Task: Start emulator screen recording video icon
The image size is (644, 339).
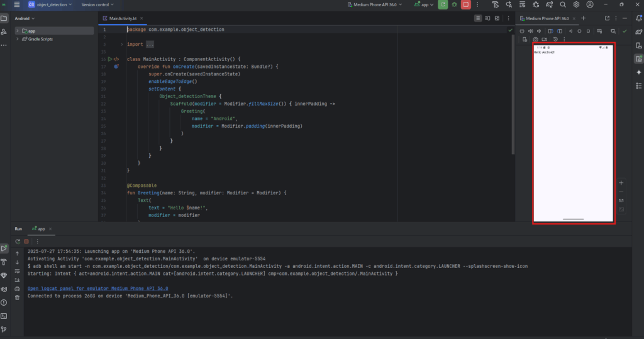Action: [x=544, y=40]
